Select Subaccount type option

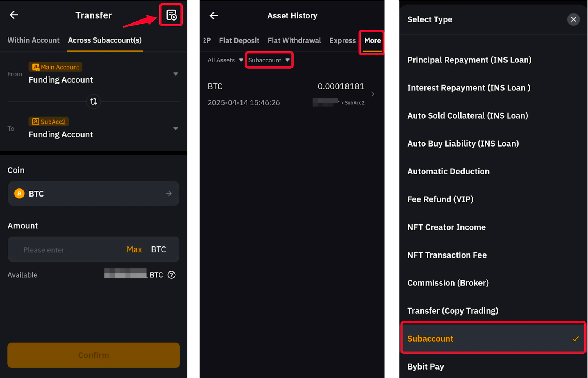pyautogui.click(x=492, y=338)
